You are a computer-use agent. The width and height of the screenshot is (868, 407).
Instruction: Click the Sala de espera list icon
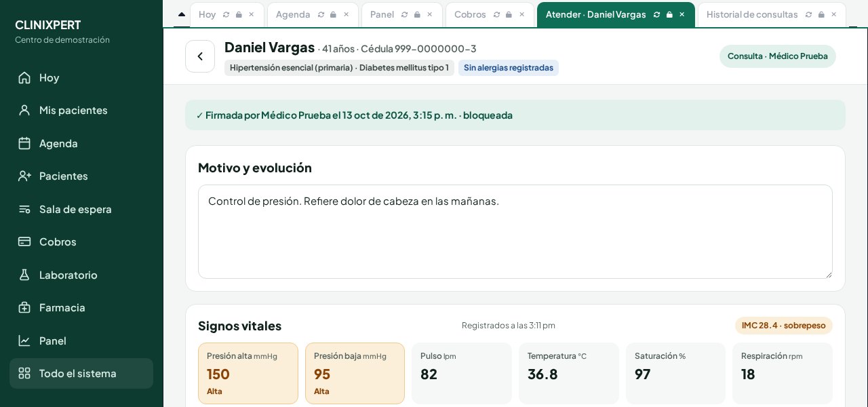pos(24,209)
